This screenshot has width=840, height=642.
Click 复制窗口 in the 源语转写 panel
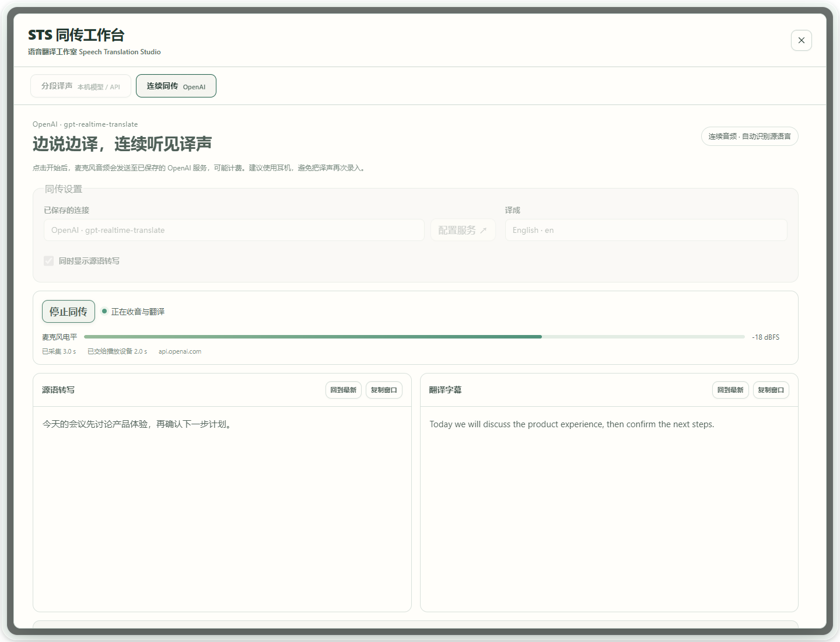point(384,390)
